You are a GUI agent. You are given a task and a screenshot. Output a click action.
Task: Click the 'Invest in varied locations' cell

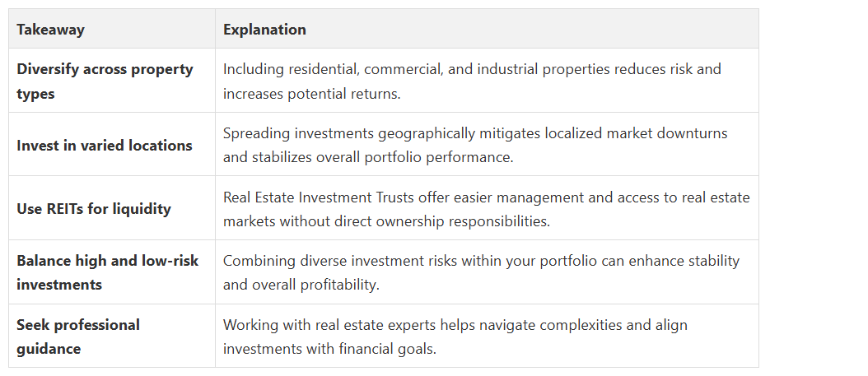(x=112, y=145)
